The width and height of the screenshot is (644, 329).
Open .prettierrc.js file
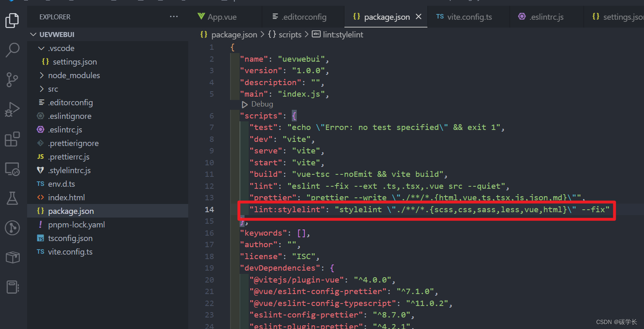click(x=108, y=157)
